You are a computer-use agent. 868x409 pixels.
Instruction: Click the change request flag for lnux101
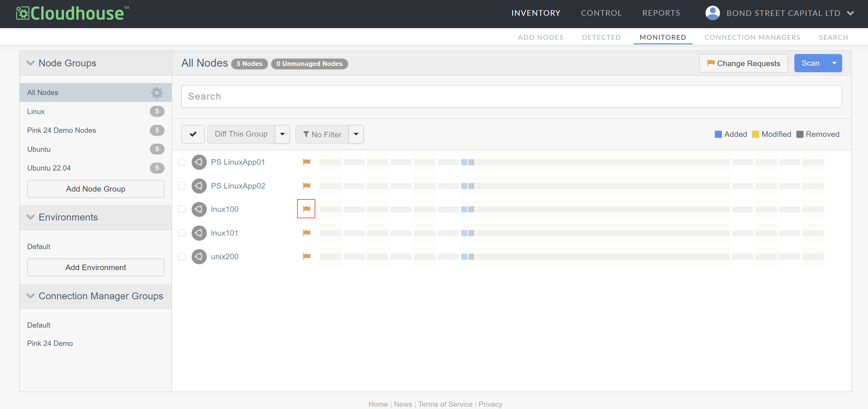coord(306,233)
